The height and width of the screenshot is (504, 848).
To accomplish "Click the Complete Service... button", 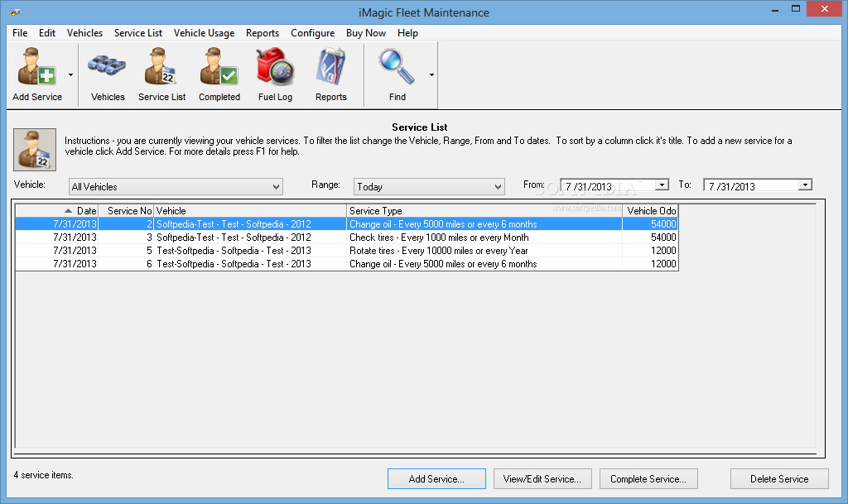I will (648, 479).
